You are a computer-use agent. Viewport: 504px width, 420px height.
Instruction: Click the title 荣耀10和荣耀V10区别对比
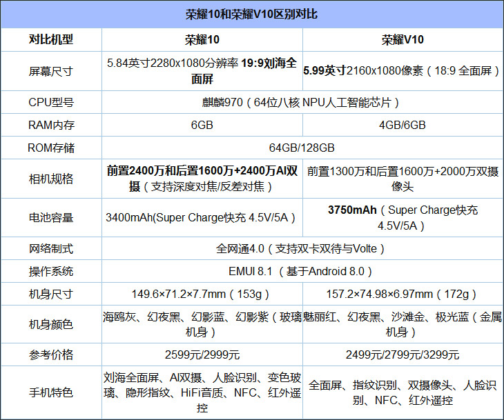pos(252,14)
